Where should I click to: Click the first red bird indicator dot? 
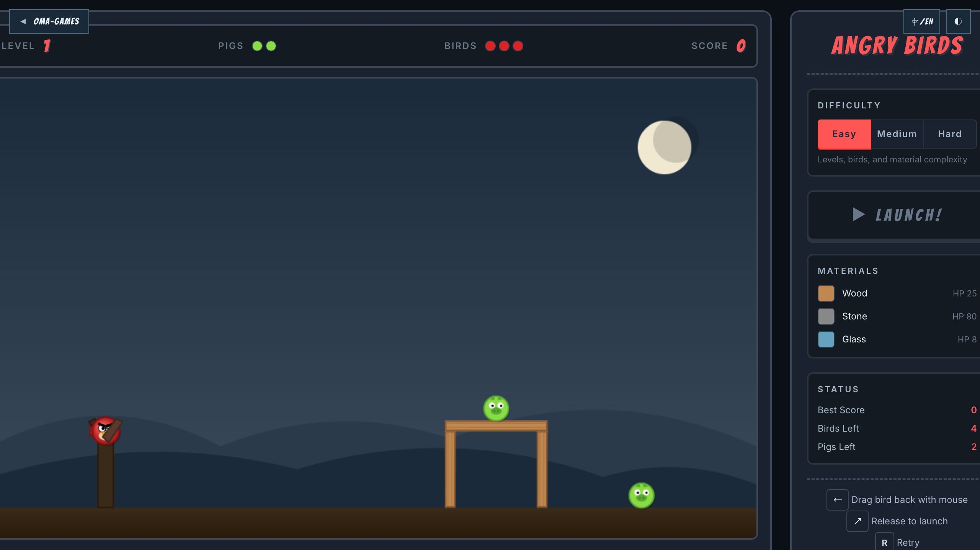point(490,46)
